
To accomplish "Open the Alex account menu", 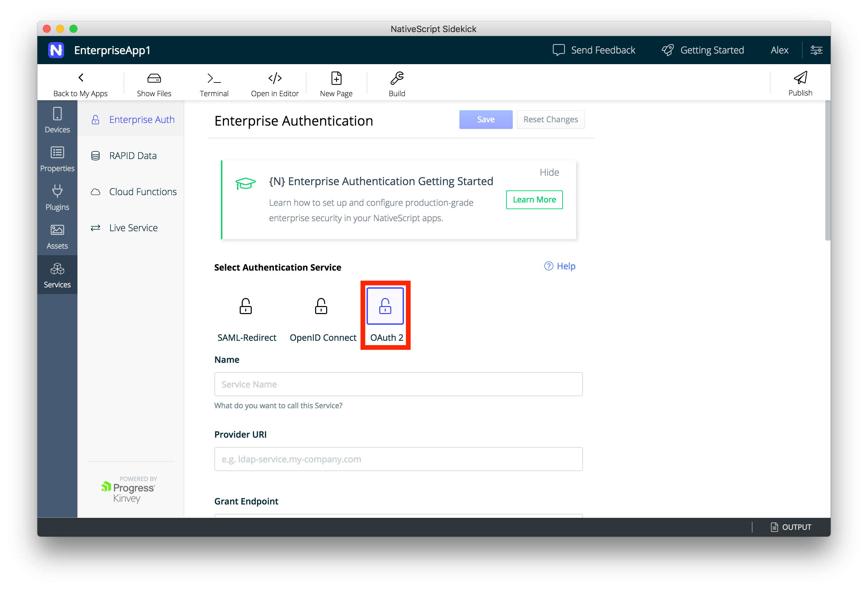I will pyautogui.click(x=779, y=50).
